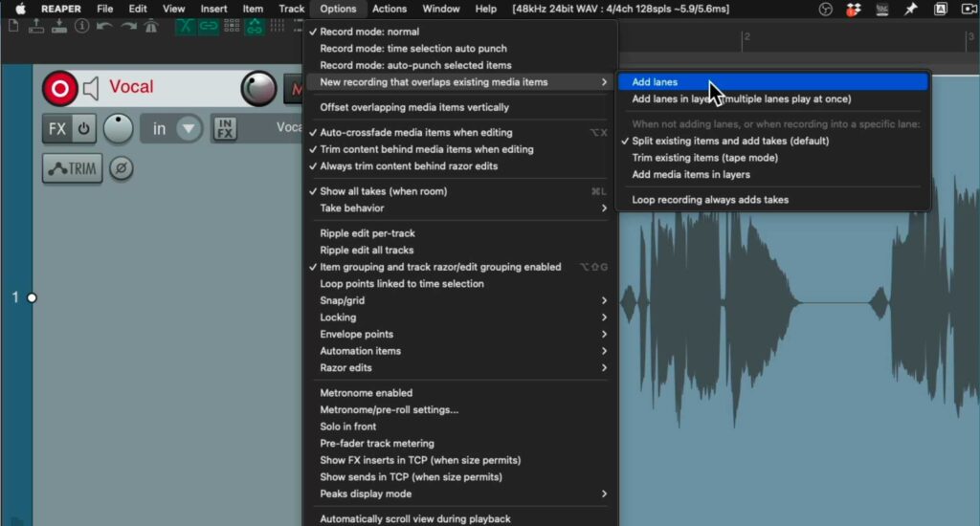The height and width of the screenshot is (526, 980).
Task: Open the OBS menu bar icon
Action: point(826,9)
